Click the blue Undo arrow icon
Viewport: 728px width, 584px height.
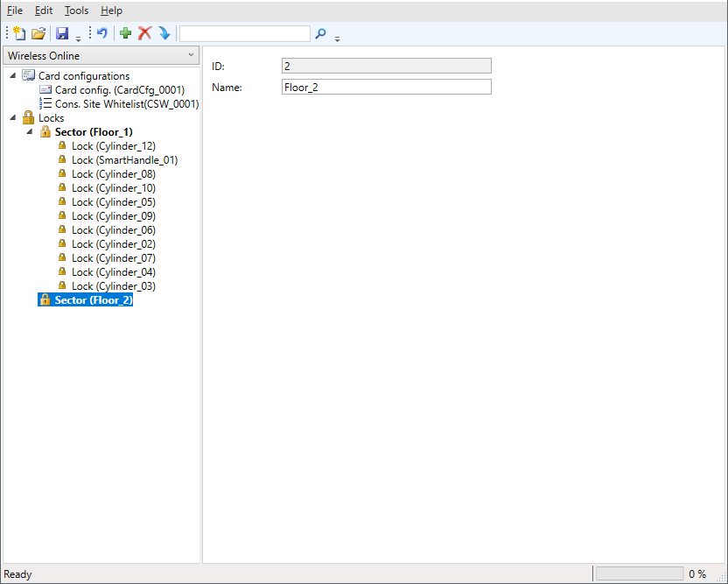point(102,33)
